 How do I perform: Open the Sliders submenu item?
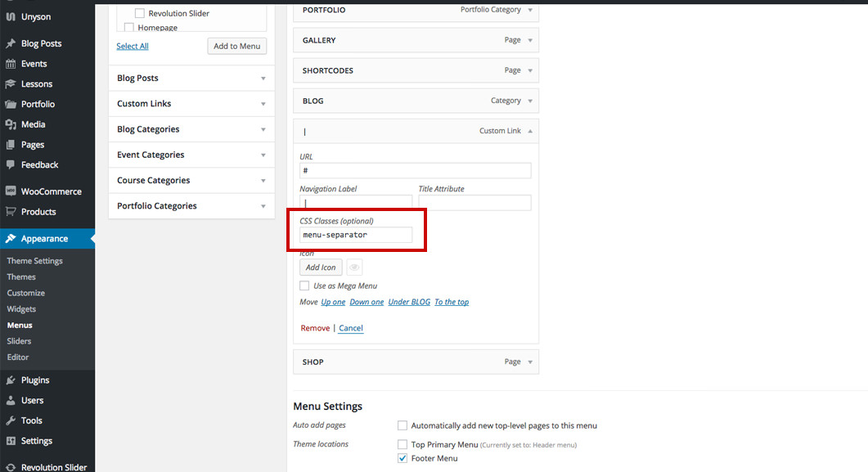[19, 341]
